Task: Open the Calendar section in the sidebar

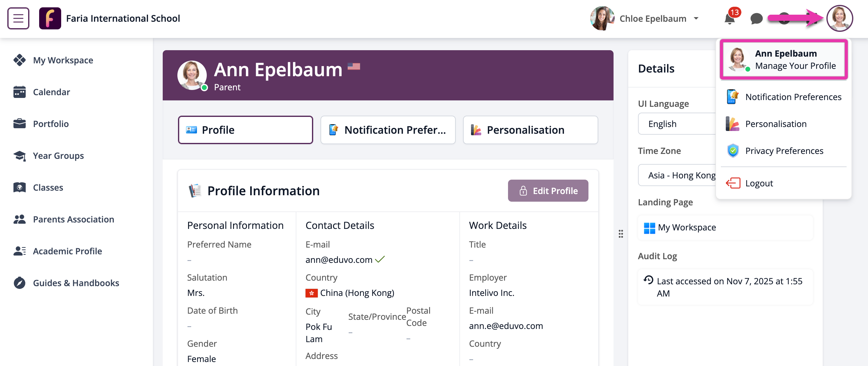Action: 51,92
